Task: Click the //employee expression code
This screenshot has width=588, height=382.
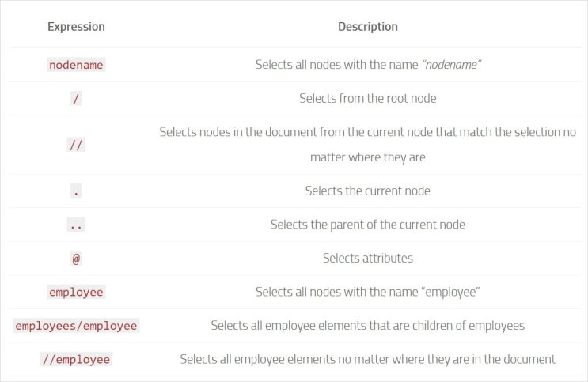Action: (x=76, y=359)
